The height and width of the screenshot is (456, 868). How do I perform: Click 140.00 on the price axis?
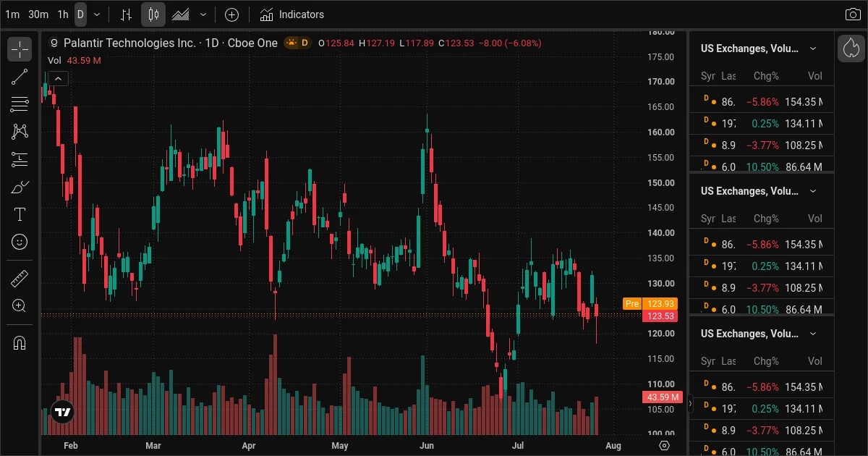coord(661,233)
